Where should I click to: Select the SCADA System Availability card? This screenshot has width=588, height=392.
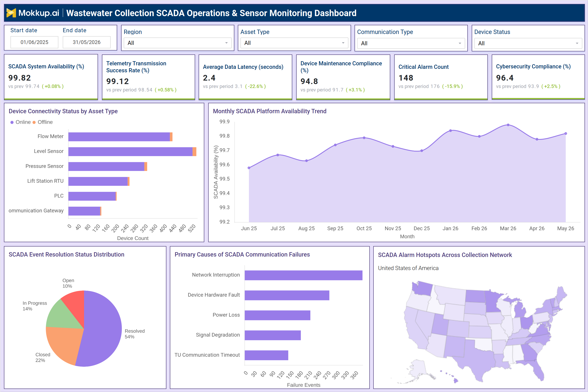coord(51,77)
